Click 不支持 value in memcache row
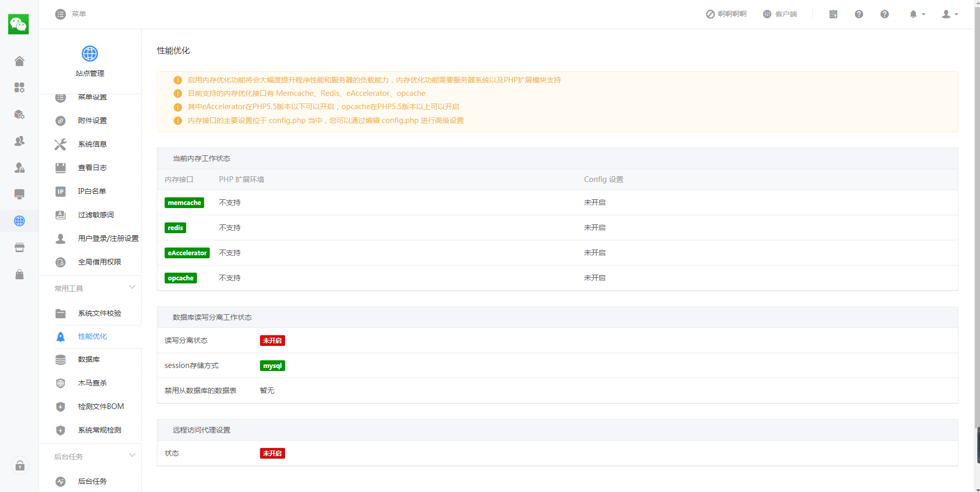Viewport: 980px width, 492px height. tap(230, 202)
